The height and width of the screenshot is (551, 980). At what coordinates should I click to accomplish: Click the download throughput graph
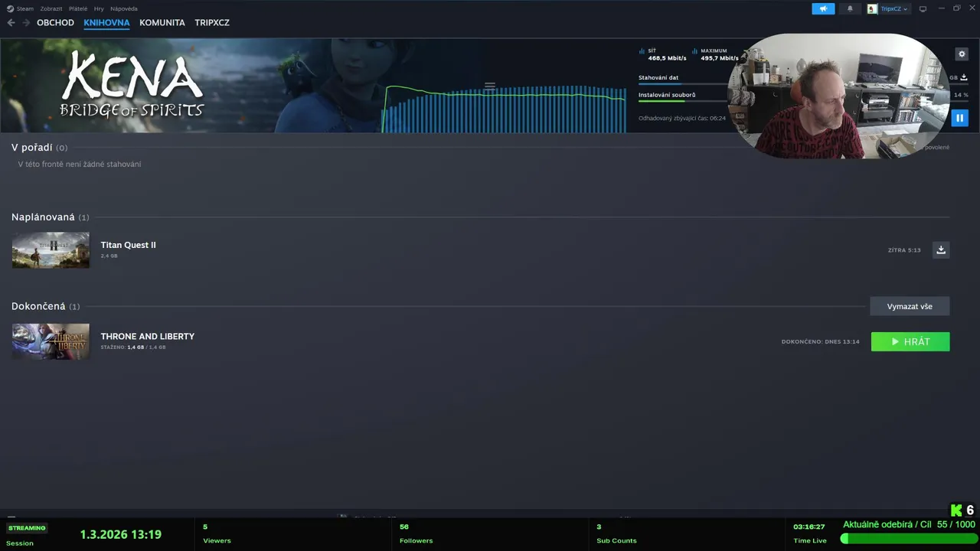(504, 109)
